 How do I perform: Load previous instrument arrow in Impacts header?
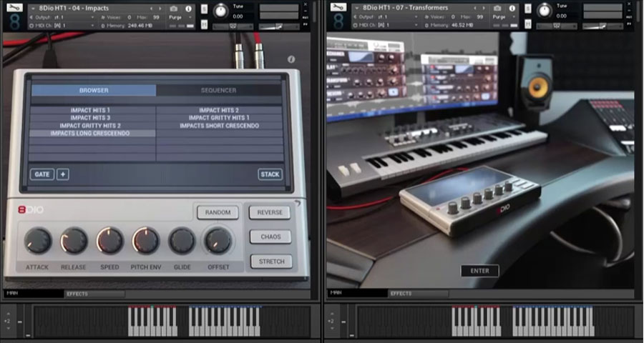pos(151,9)
